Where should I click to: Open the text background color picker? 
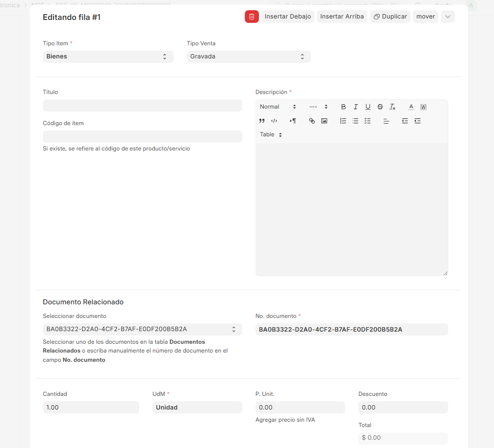423,107
